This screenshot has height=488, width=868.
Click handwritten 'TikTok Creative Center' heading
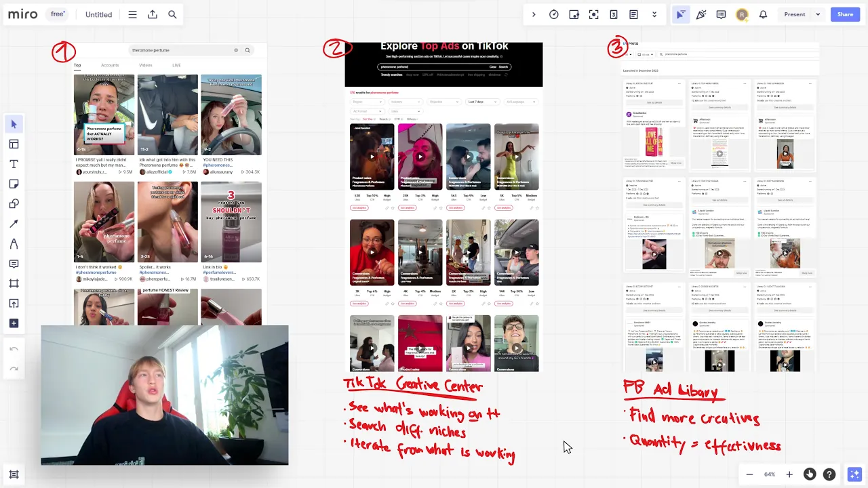tap(414, 385)
